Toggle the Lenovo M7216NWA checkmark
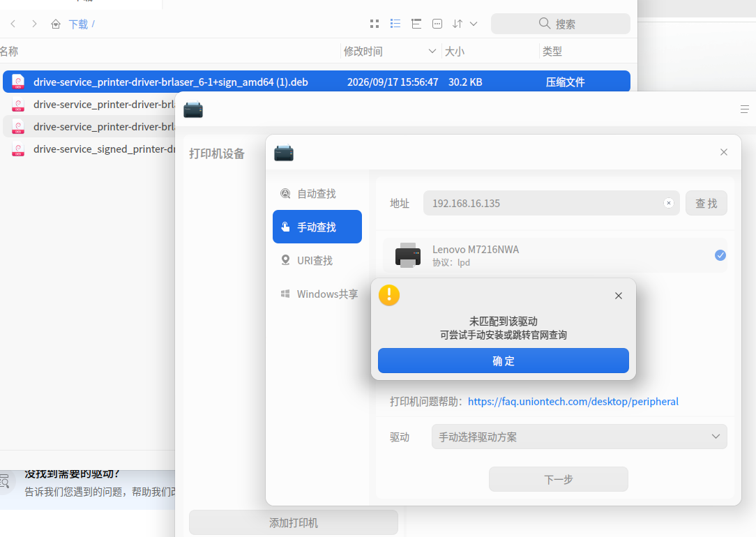Viewport: 756px width, 537px height. coord(720,255)
